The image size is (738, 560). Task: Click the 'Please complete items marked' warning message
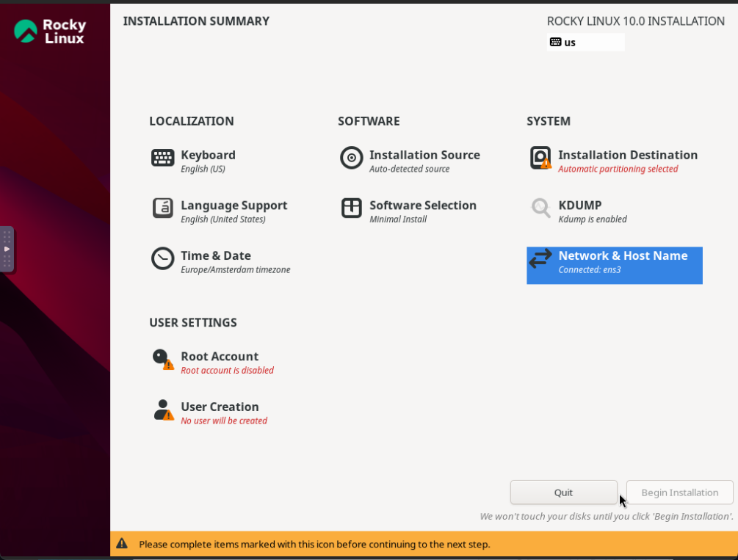click(x=314, y=545)
